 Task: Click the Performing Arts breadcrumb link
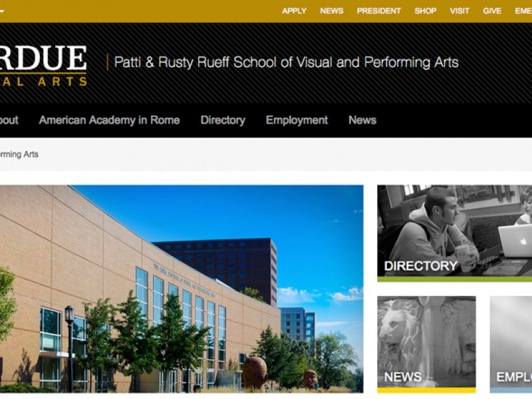19,154
